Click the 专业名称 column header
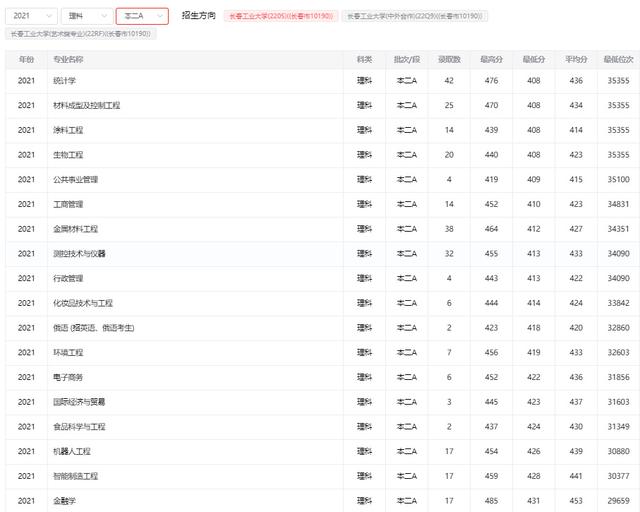Viewport: 640px width, 512px height. point(68,60)
